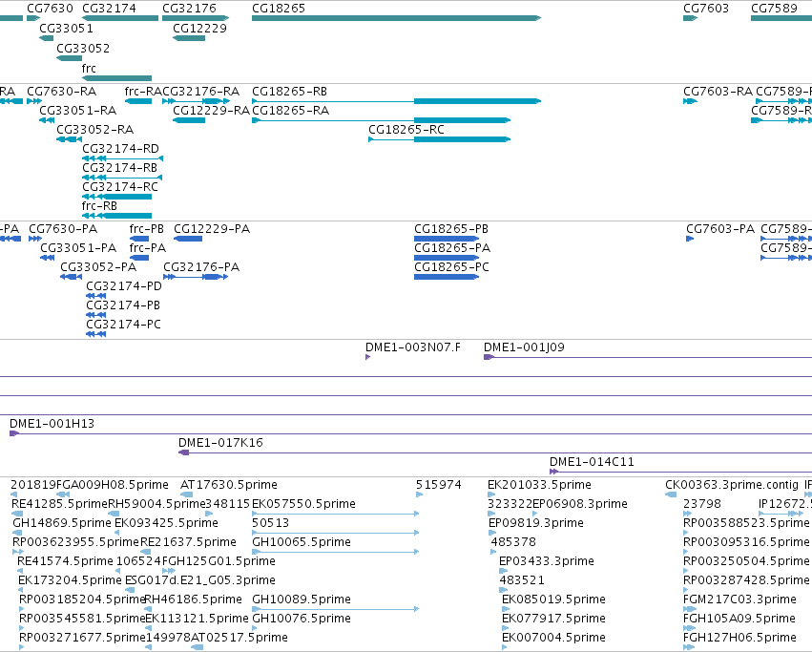The image size is (812, 652).
Task: Select protein CG18265-PA
Action: point(447,258)
